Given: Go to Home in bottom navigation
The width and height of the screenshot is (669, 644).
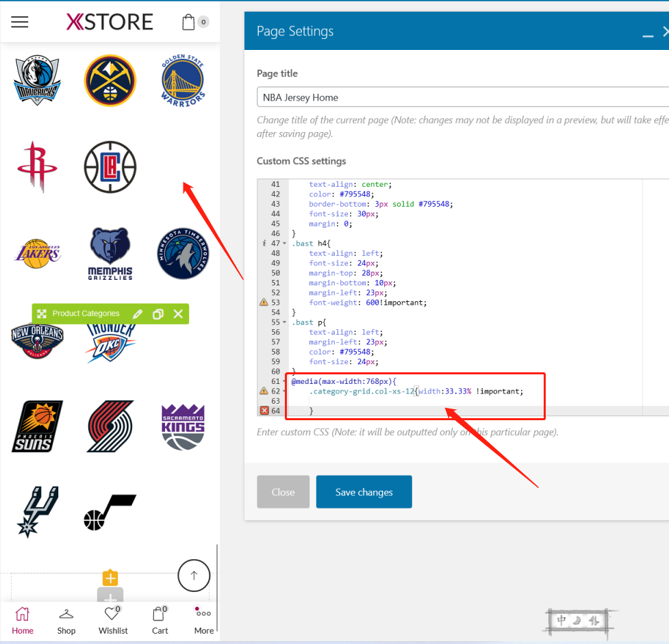Looking at the screenshot, I should [22, 621].
